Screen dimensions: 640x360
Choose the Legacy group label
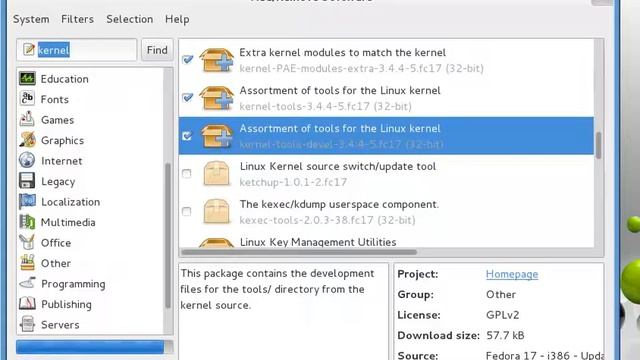coord(58,182)
